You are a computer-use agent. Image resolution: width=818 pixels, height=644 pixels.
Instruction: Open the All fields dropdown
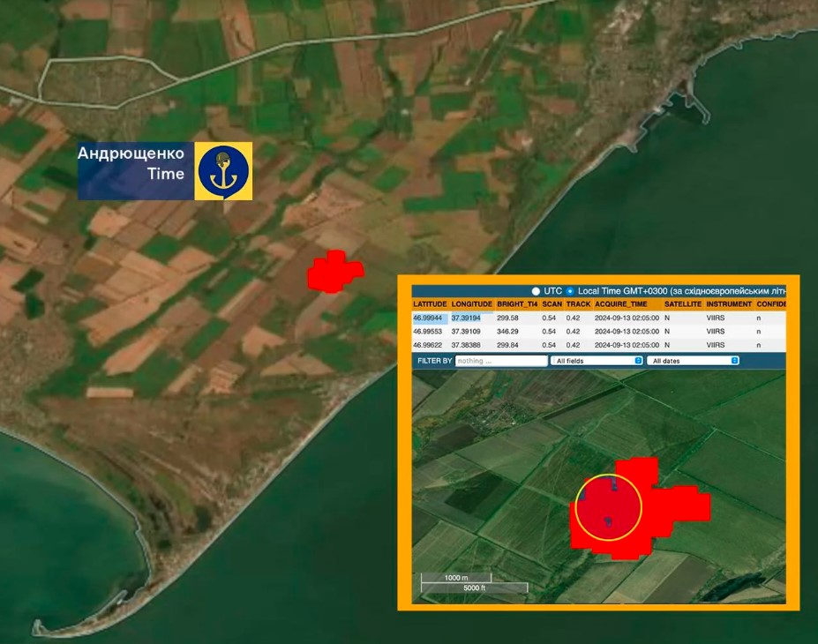(x=597, y=361)
